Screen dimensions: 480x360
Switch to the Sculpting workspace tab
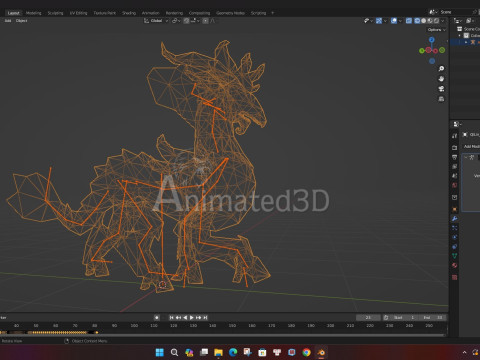pos(55,13)
